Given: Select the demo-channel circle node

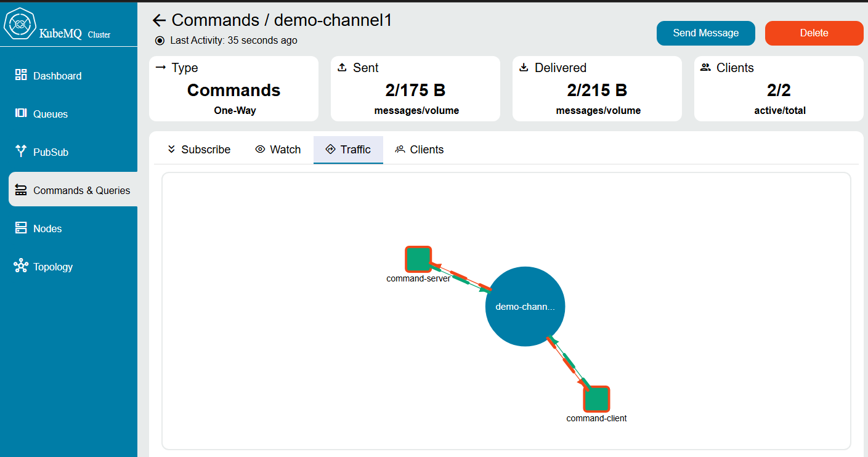Looking at the screenshot, I should tap(525, 306).
